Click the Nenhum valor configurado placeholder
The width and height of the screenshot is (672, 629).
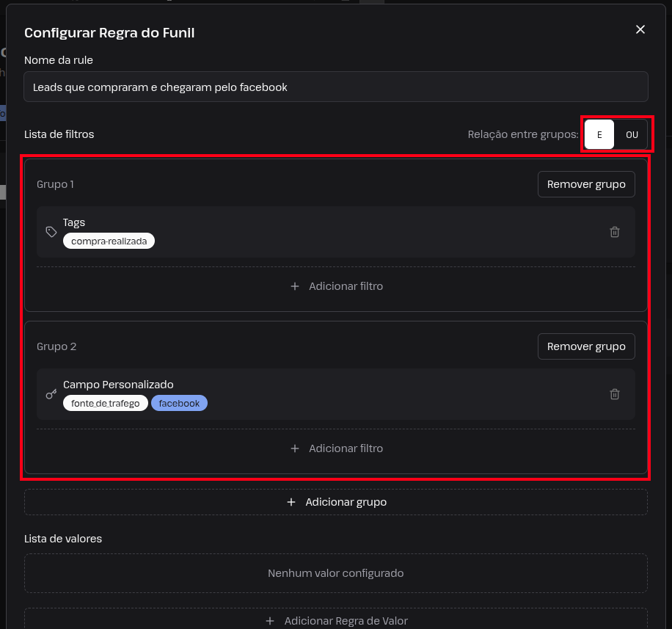(x=335, y=573)
